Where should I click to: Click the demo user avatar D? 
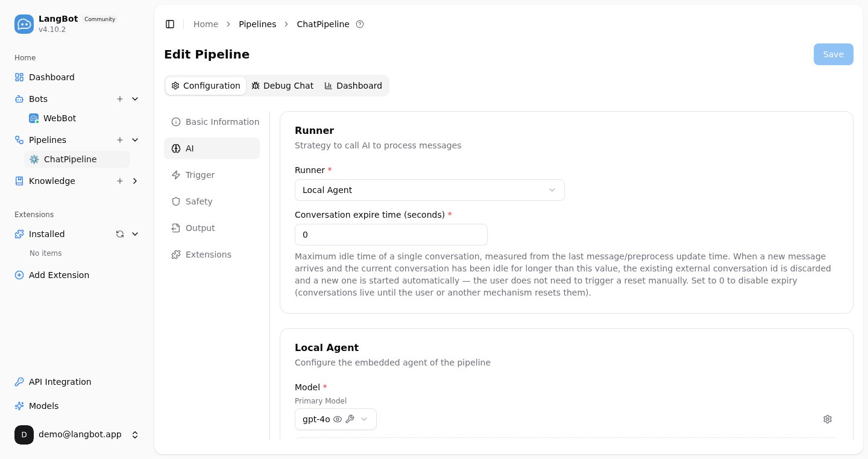[24, 435]
